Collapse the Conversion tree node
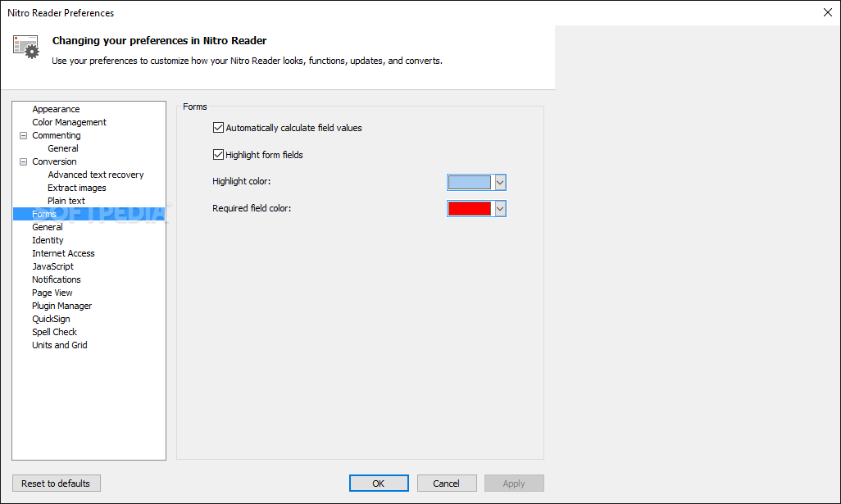841x504 pixels. click(x=23, y=162)
